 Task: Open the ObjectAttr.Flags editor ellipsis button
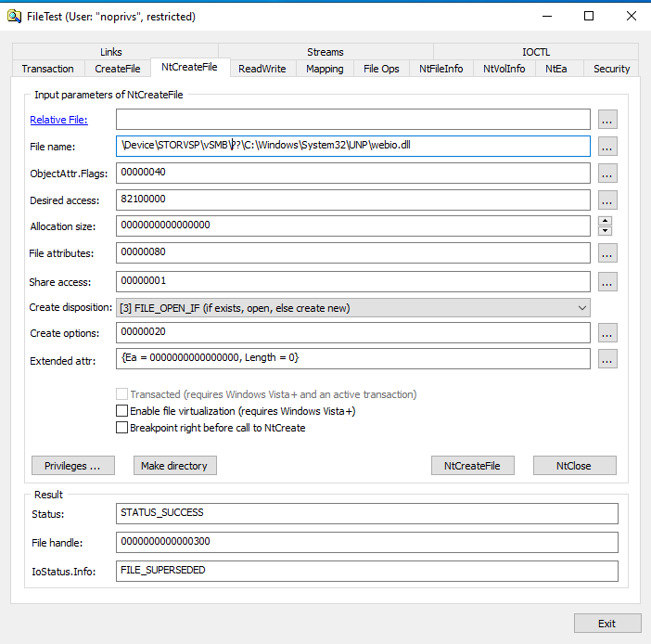(607, 174)
